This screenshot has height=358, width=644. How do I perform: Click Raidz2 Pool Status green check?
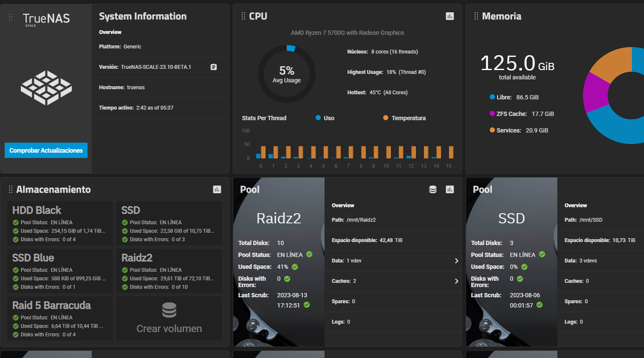click(x=309, y=254)
